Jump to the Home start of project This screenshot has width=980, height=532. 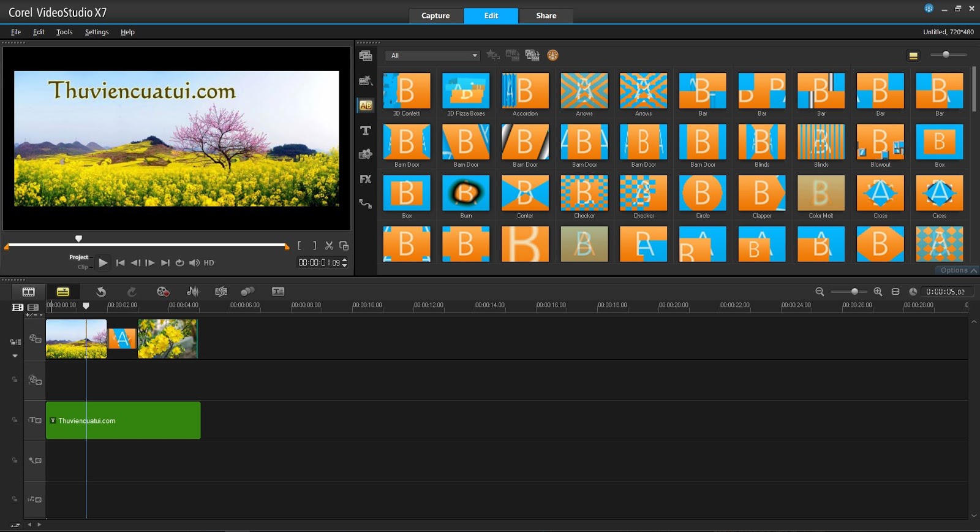click(121, 263)
